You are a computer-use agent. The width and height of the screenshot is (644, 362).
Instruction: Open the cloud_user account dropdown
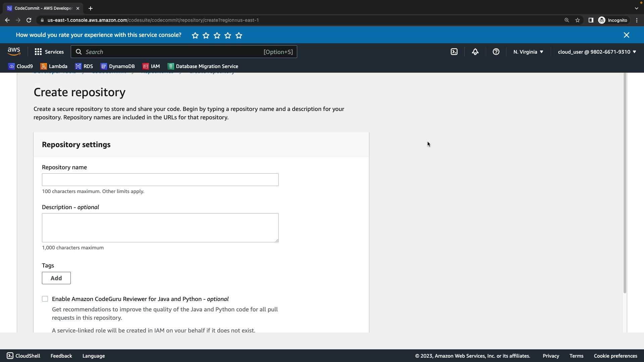597,52
